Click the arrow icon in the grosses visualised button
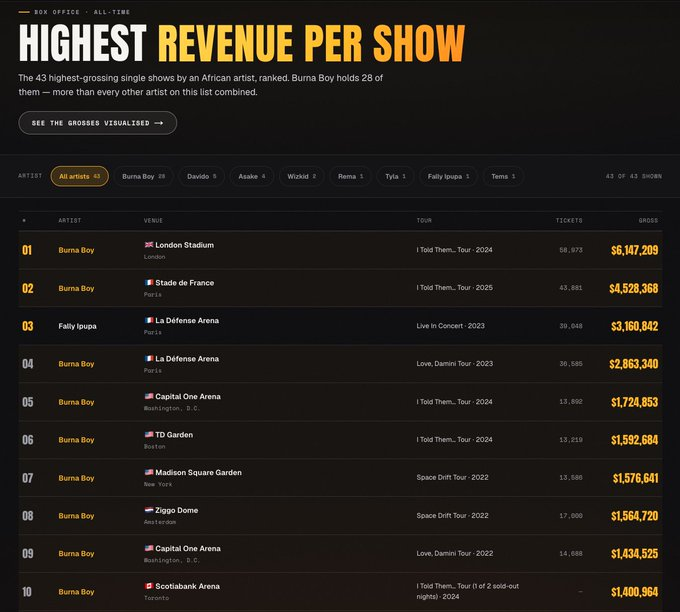 pos(159,123)
